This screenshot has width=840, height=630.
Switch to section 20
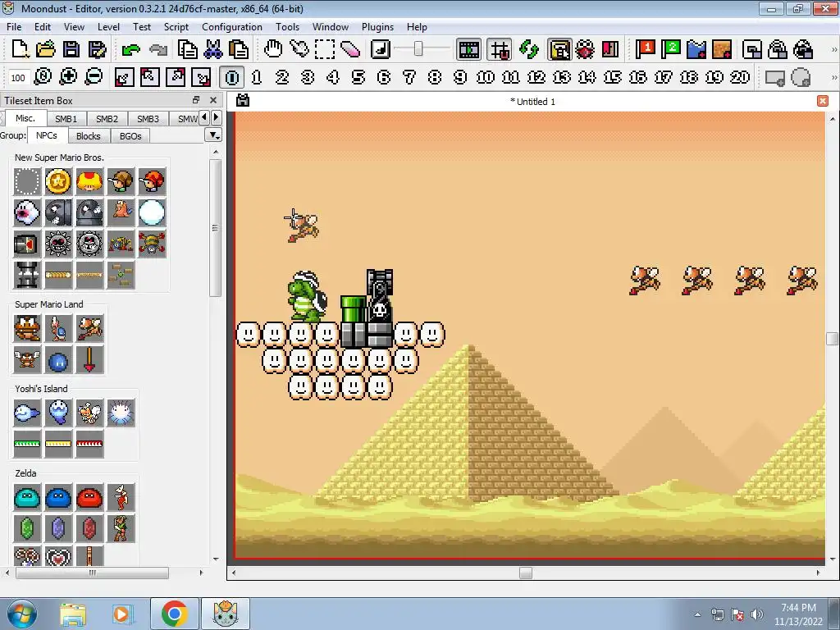click(x=740, y=77)
